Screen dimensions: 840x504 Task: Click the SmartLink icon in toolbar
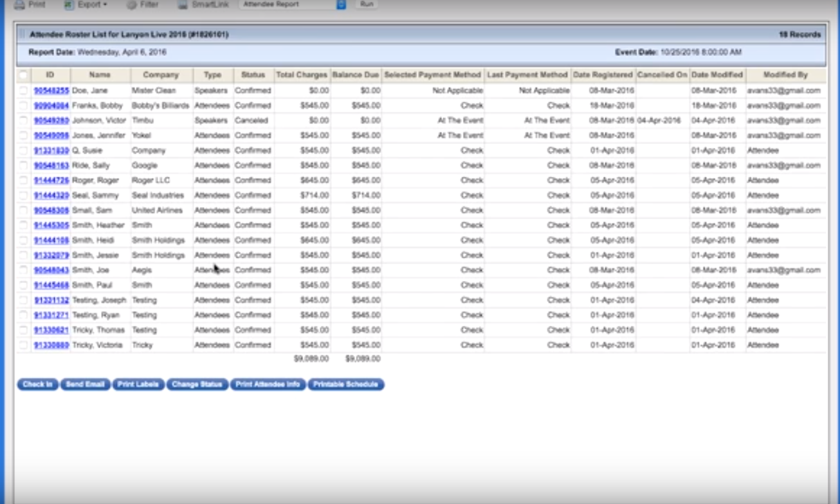click(x=183, y=4)
